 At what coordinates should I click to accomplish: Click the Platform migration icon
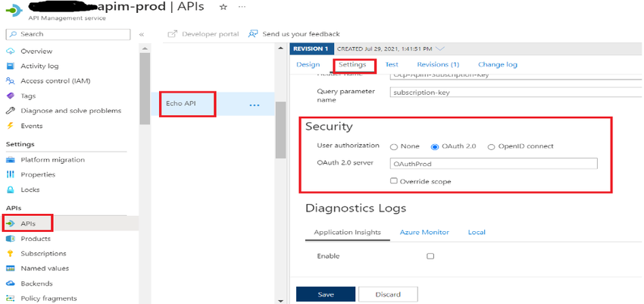click(11, 159)
